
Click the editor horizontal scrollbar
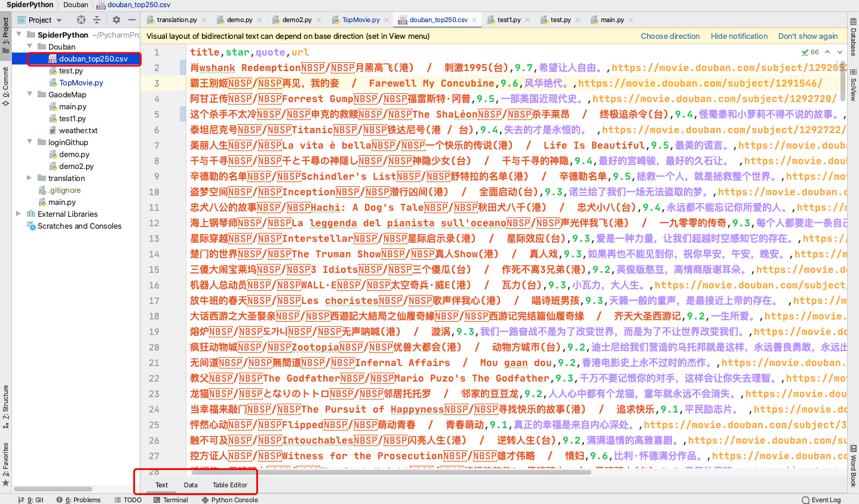coord(391,472)
